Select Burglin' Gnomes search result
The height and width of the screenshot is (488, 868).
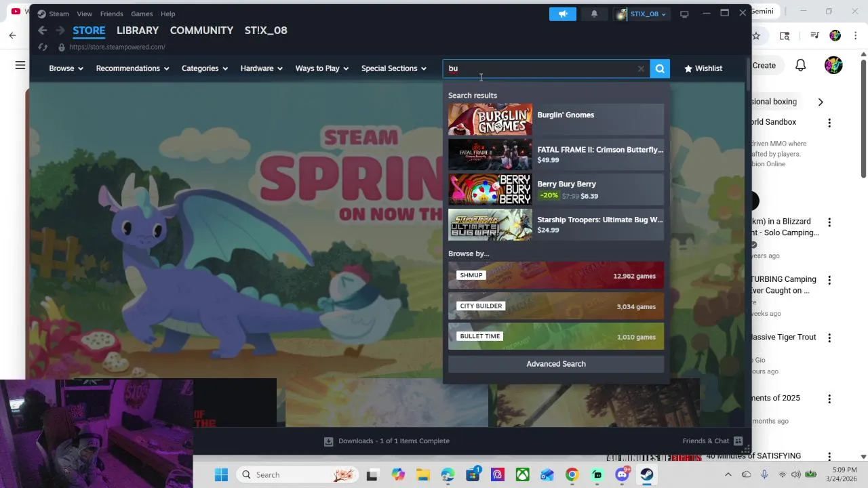tap(556, 119)
